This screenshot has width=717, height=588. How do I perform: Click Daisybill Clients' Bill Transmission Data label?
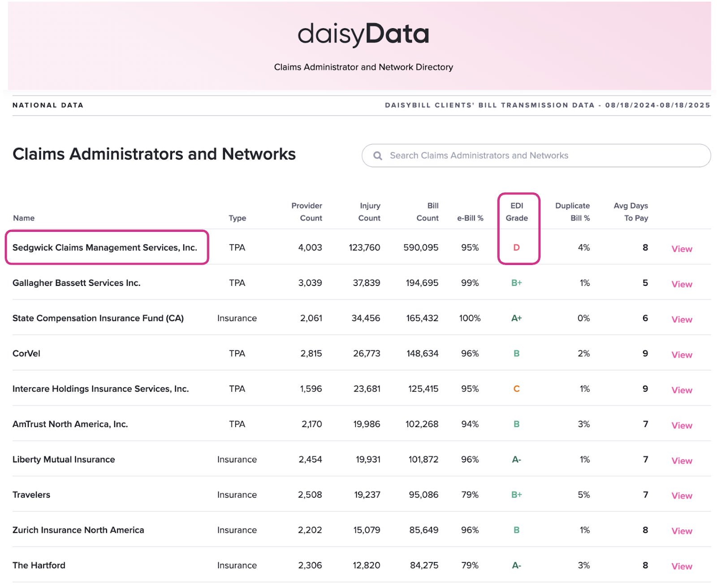[x=548, y=105]
